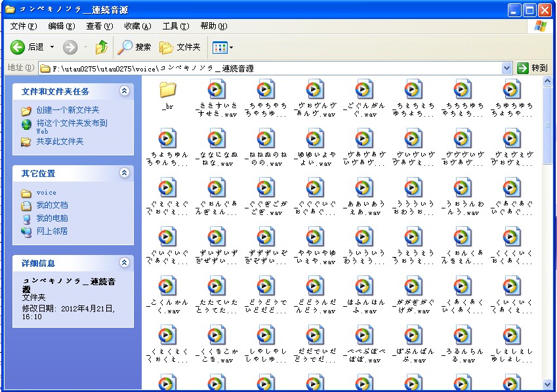This screenshot has width=557, height=392.
Task: Go to the voice folder link
Action: (46, 193)
